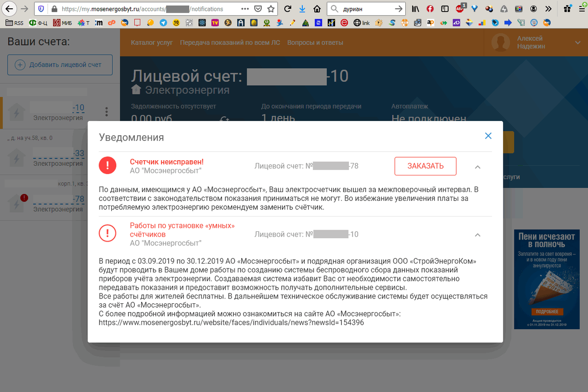
Task: Open the RSS bookmarks folder
Action: pyautogui.click(x=14, y=23)
